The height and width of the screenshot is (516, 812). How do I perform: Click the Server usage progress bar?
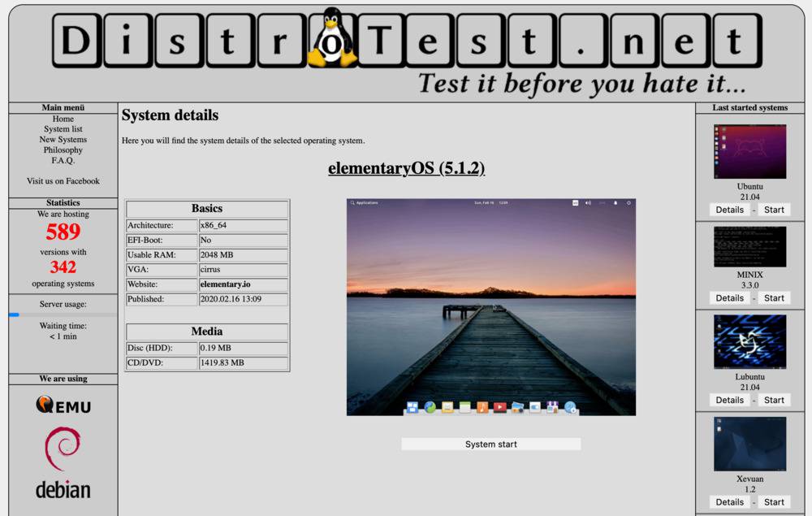(x=63, y=314)
